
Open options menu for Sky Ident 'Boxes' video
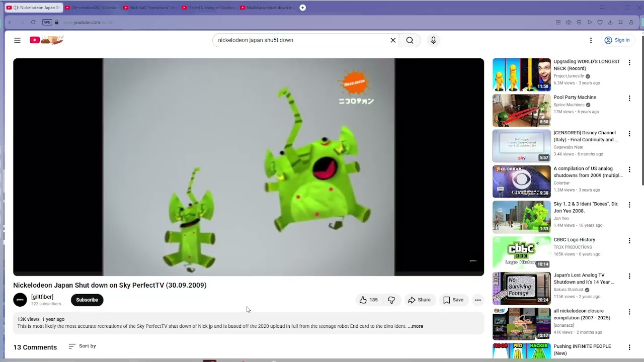(629, 205)
